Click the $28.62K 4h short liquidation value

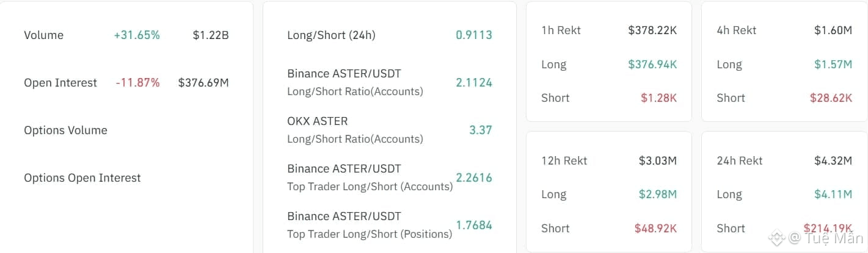click(x=831, y=98)
